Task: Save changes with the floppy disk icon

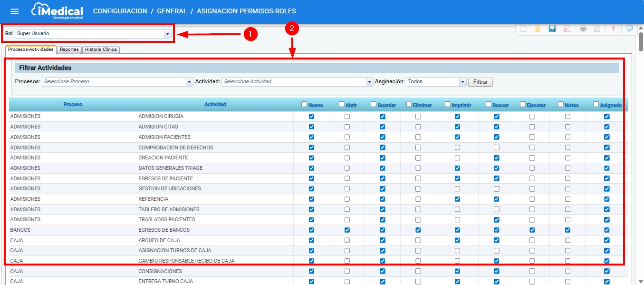Action: tap(552, 29)
